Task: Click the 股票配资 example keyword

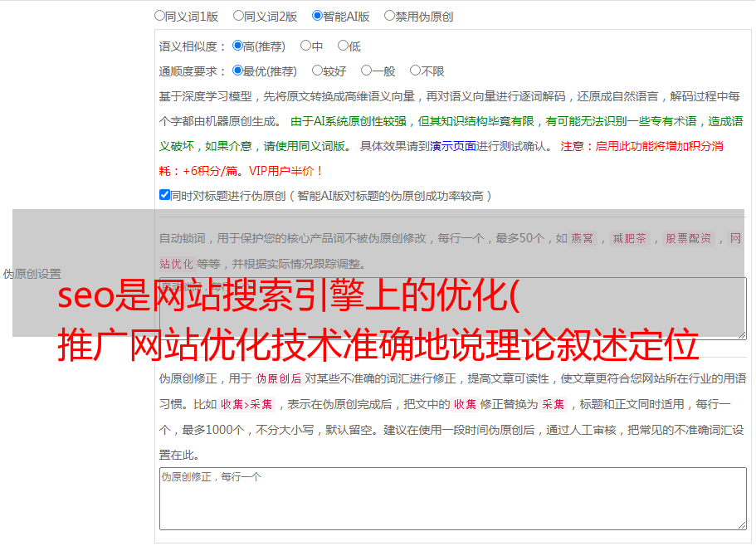Action: coord(689,238)
